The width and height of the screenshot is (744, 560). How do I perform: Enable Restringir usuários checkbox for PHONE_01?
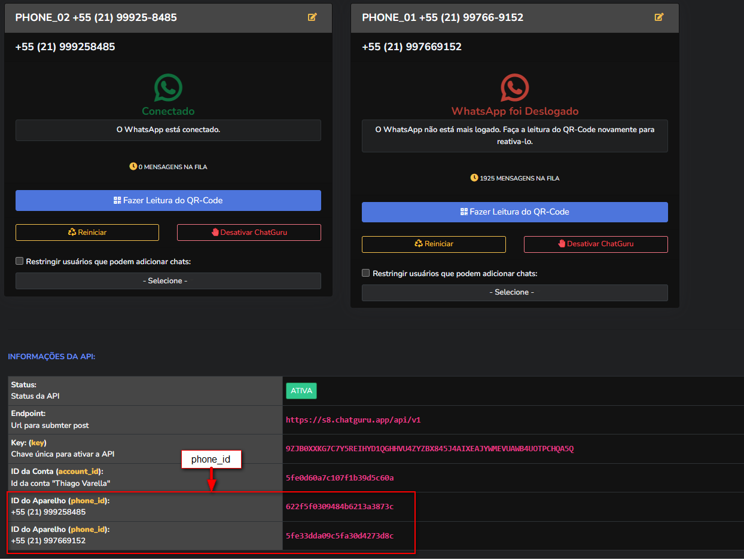(x=366, y=273)
